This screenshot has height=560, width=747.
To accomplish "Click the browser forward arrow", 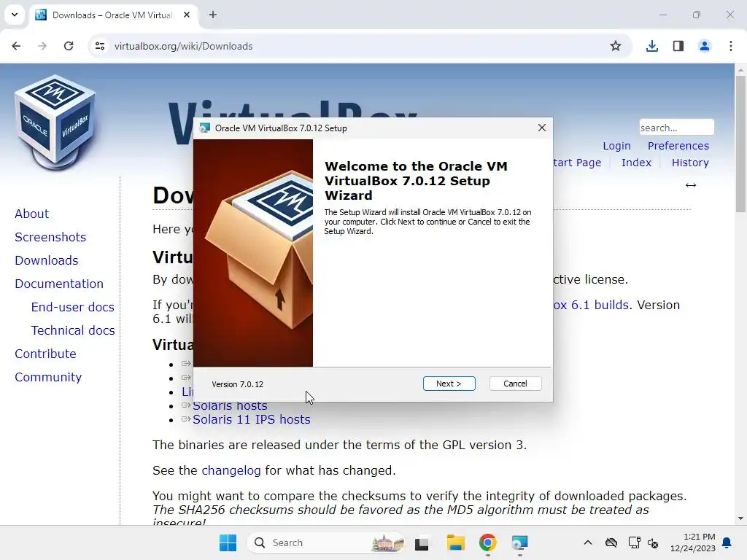I will pos(42,46).
